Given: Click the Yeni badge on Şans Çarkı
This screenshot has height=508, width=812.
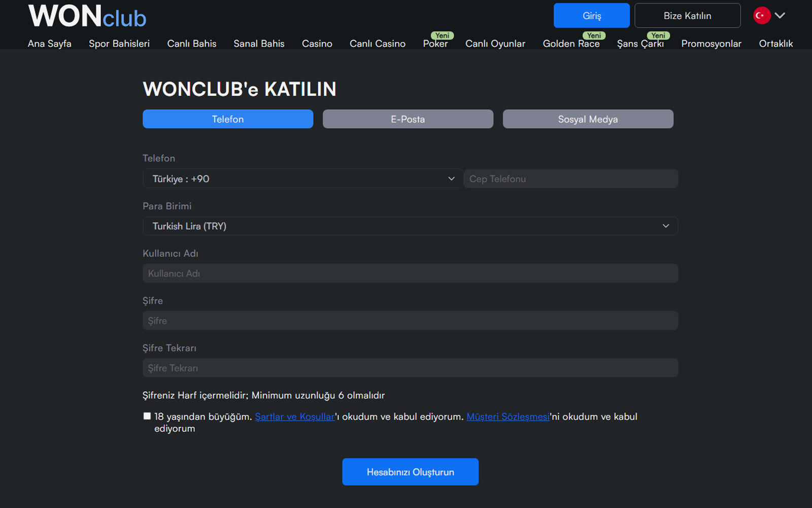Looking at the screenshot, I should (658, 36).
